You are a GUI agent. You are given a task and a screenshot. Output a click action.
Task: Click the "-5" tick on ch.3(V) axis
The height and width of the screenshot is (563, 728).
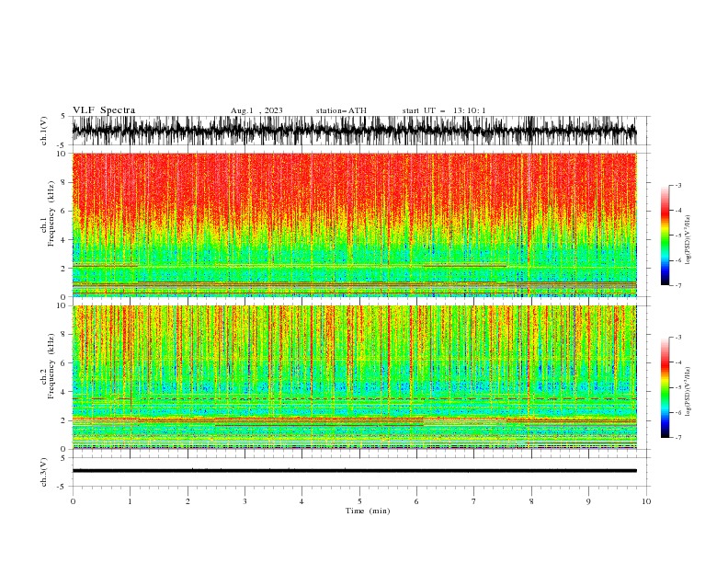tap(62, 487)
